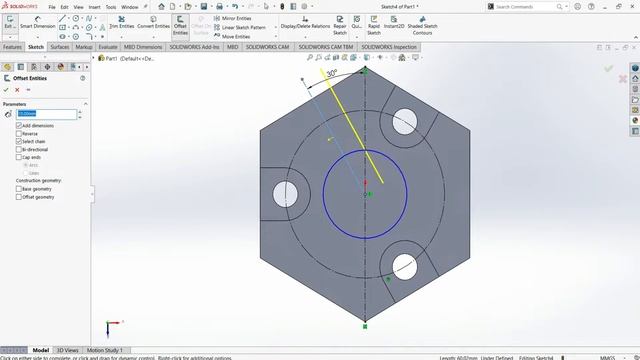Screen dimensions: 640x360
Task: Click the offset distance input field
Action: [x=46, y=114]
